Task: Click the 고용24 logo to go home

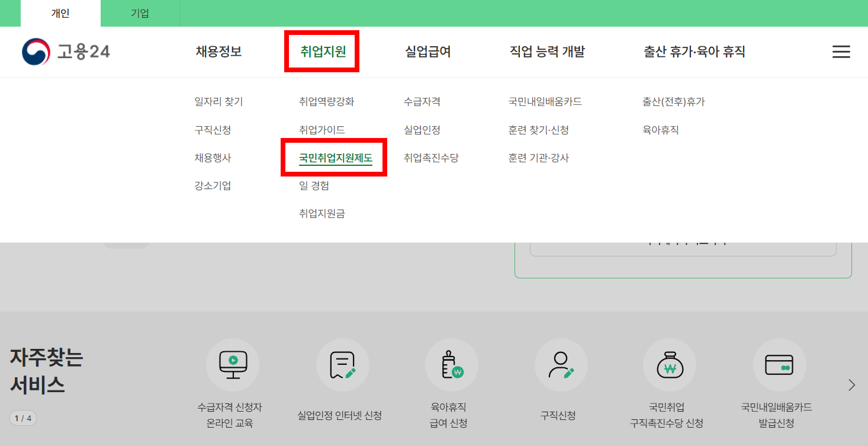Action: [65, 52]
